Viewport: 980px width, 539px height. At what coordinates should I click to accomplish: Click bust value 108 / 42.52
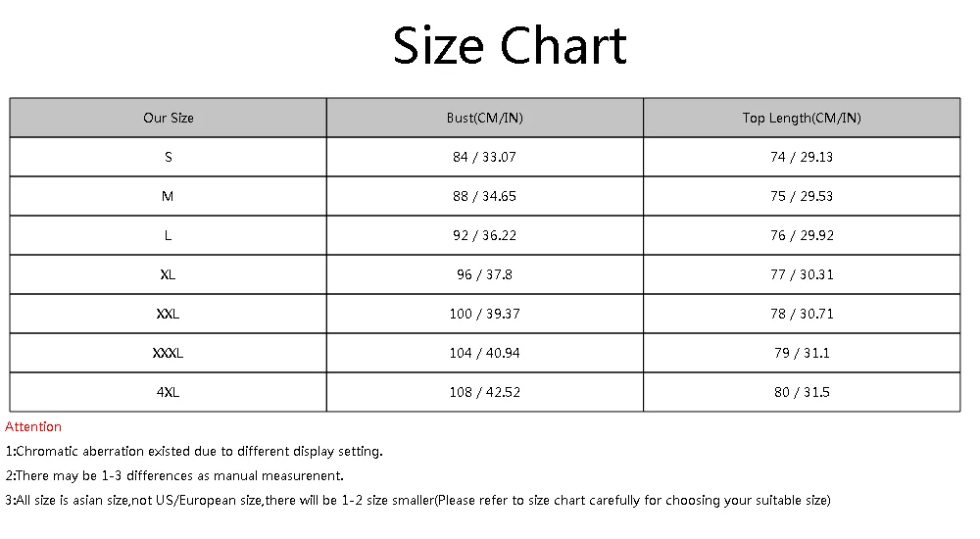[484, 392]
